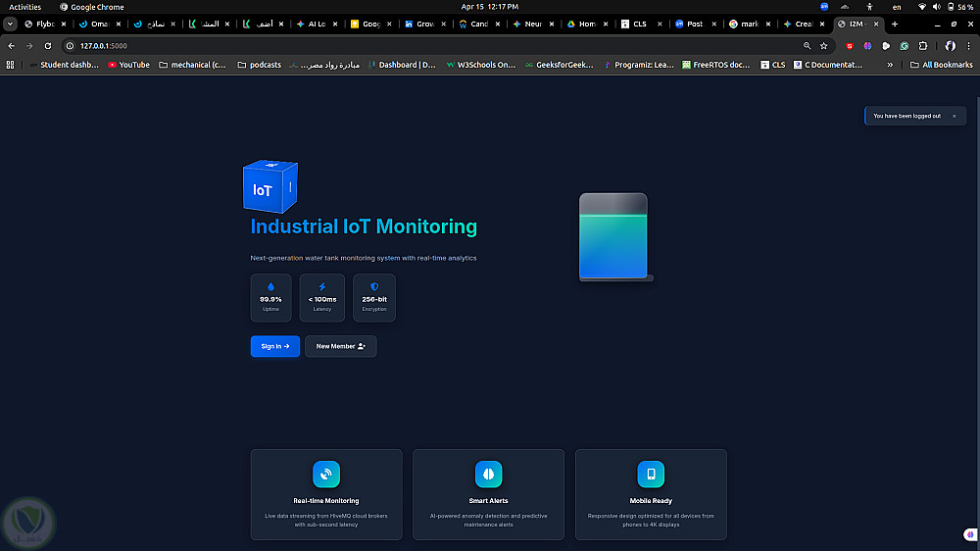View site information icon in address bar

point(70,46)
